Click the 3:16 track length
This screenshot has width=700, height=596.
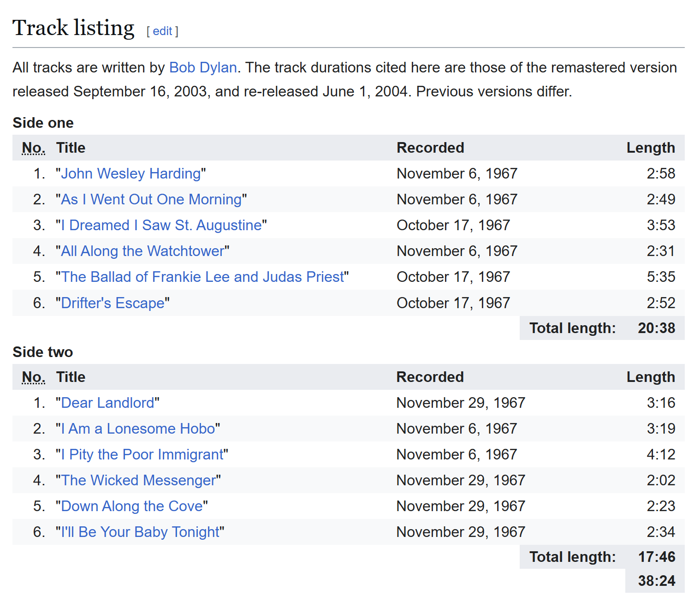661,403
